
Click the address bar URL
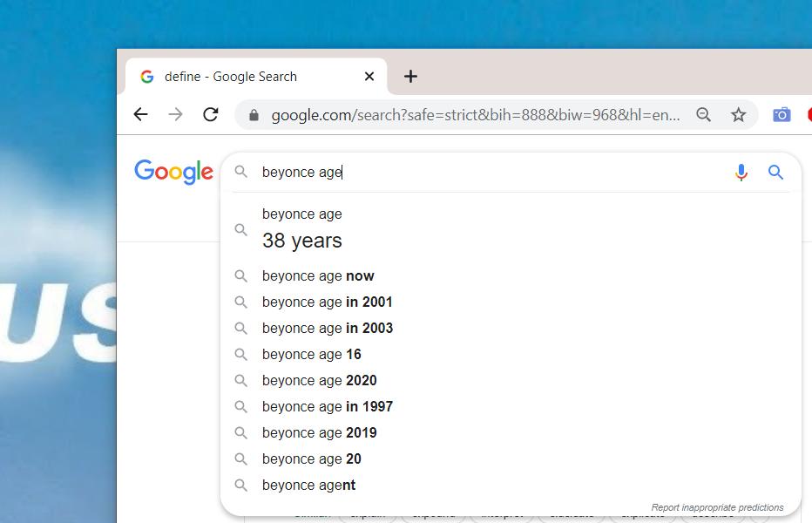click(x=476, y=114)
